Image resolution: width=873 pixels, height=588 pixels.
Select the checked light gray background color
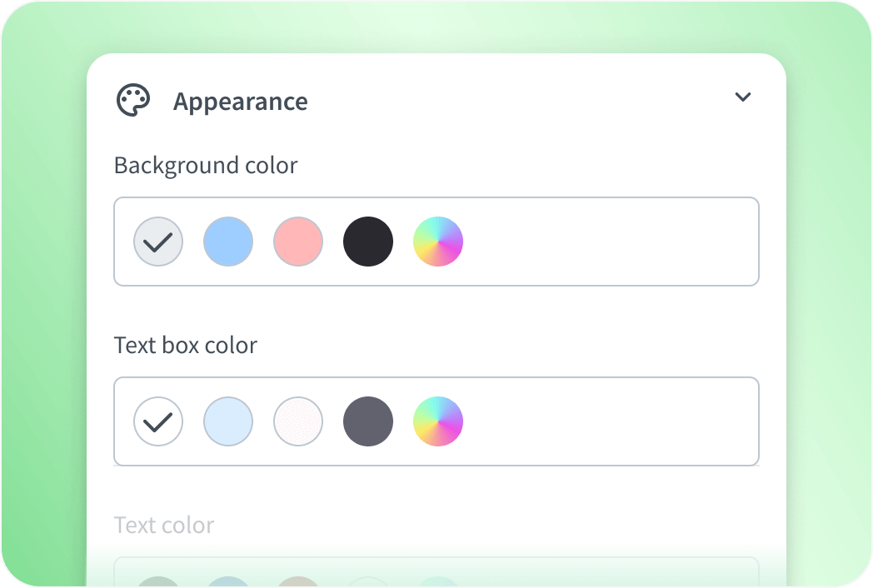click(158, 242)
